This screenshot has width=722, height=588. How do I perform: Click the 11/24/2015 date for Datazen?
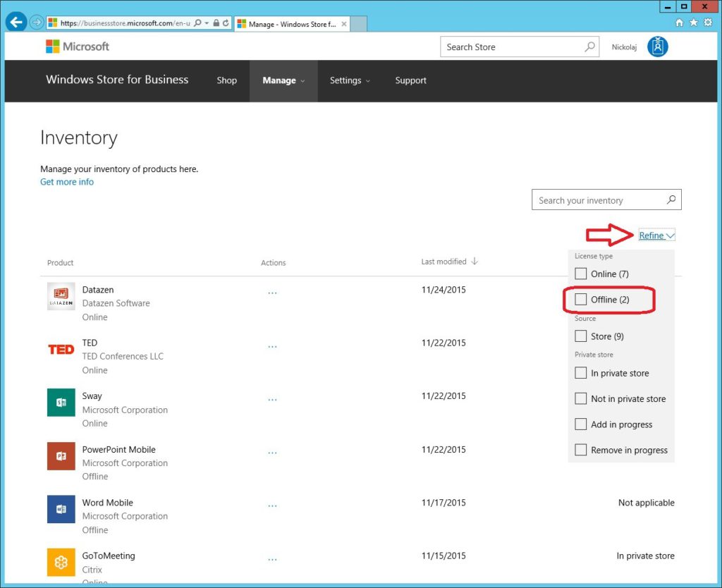[x=443, y=290]
